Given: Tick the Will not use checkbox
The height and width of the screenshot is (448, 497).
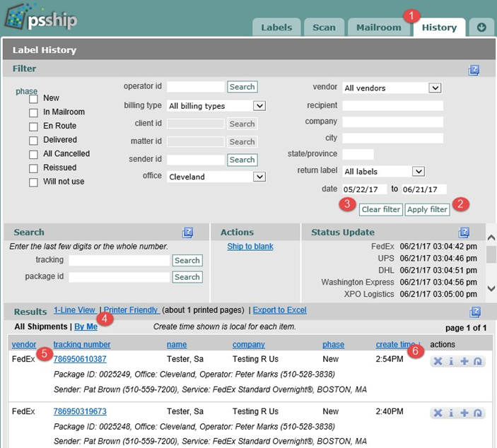Looking at the screenshot, I should click(x=33, y=182).
